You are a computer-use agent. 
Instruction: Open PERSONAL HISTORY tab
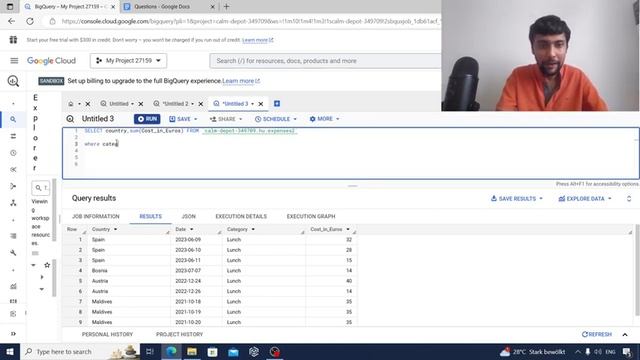pos(107,335)
